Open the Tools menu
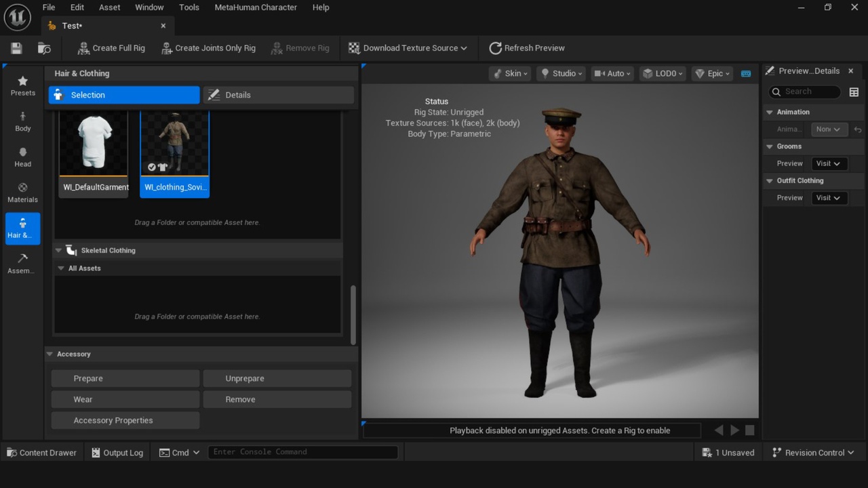The height and width of the screenshot is (488, 868). tap(189, 7)
